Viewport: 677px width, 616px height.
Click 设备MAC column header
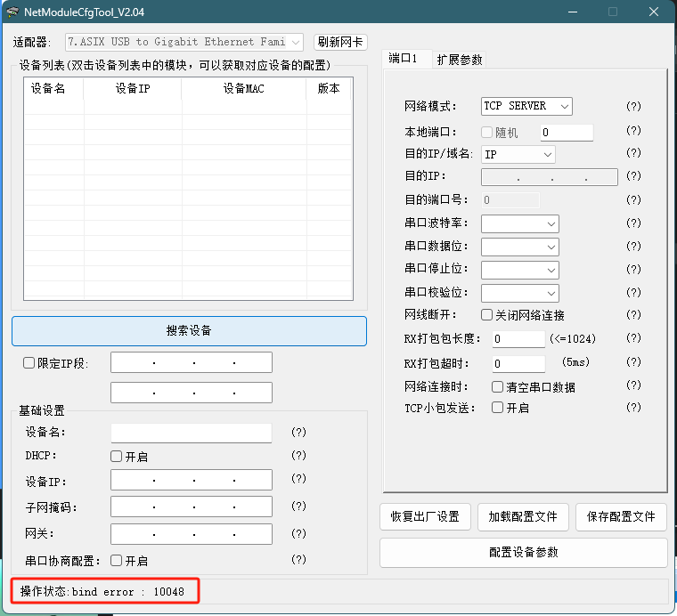(244, 88)
